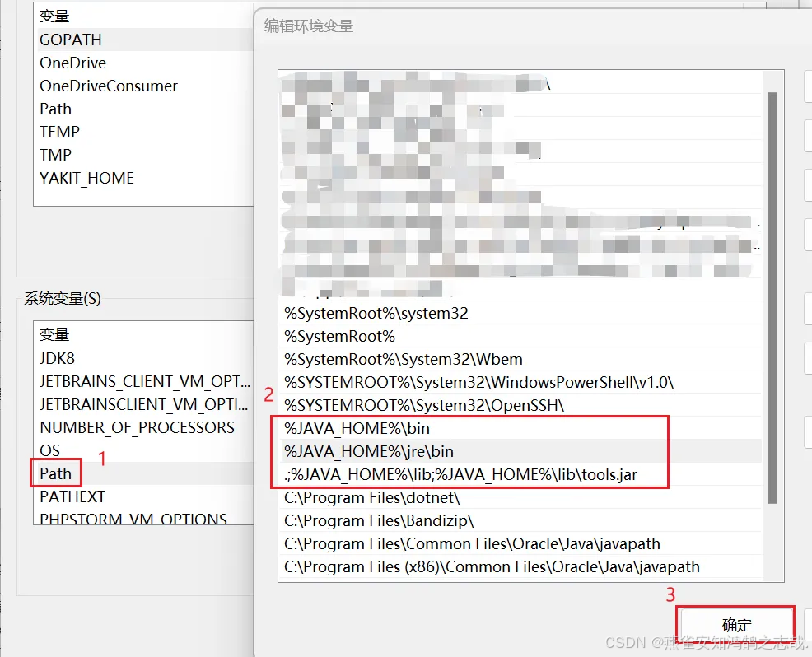Select PATHEXT system variable
Viewport: 812px width, 657px height.
click(72, 496)
